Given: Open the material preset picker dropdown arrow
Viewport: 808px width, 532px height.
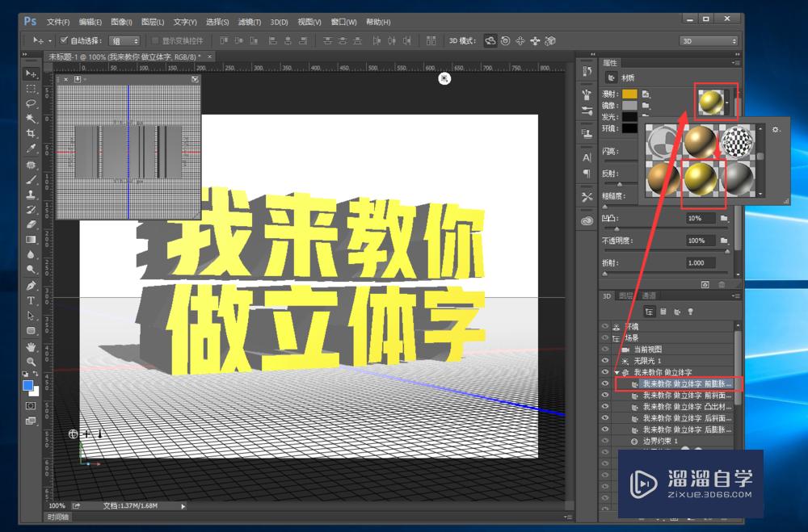Looking at the screenshot, I should [x=727, y=102].
